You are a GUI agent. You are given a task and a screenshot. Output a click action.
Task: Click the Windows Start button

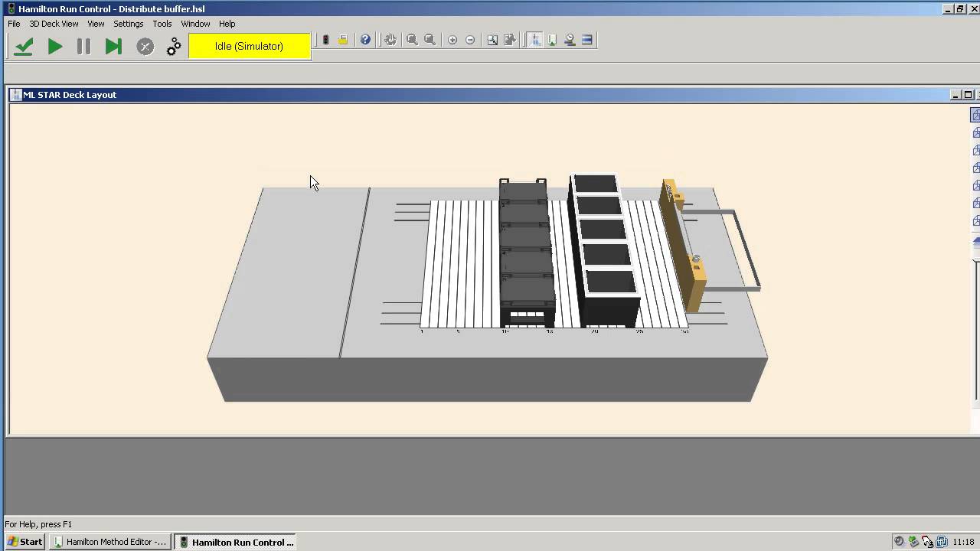point(24,542)
